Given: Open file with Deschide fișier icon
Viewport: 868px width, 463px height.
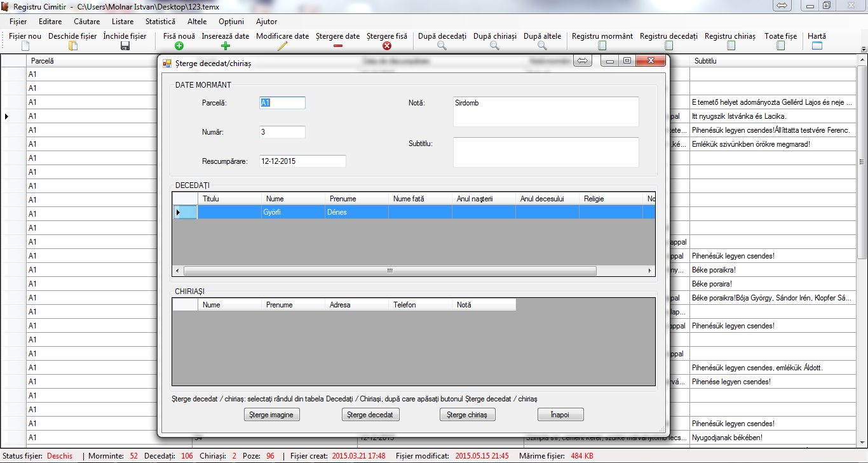Looking at the screenshot, I should [72, 46].
